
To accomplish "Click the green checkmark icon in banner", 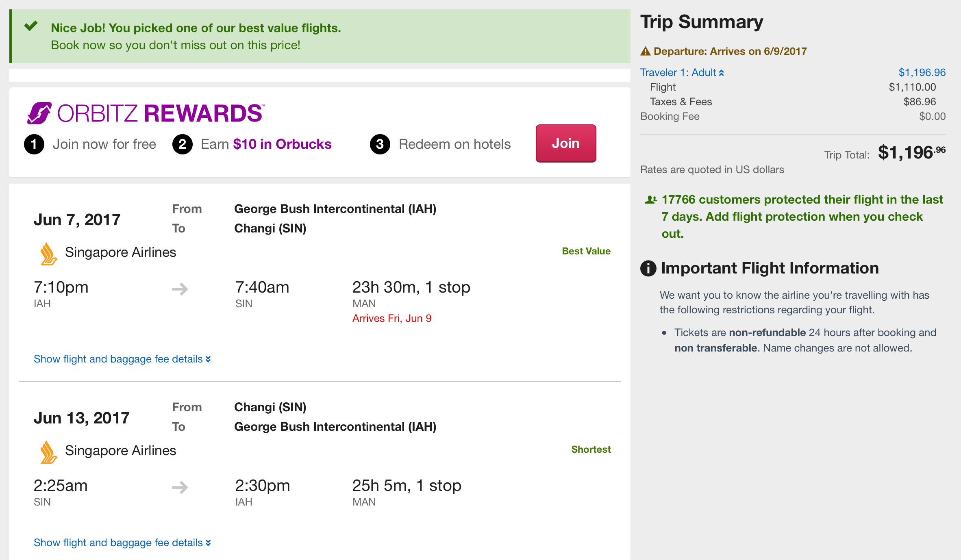I will 31,26.
